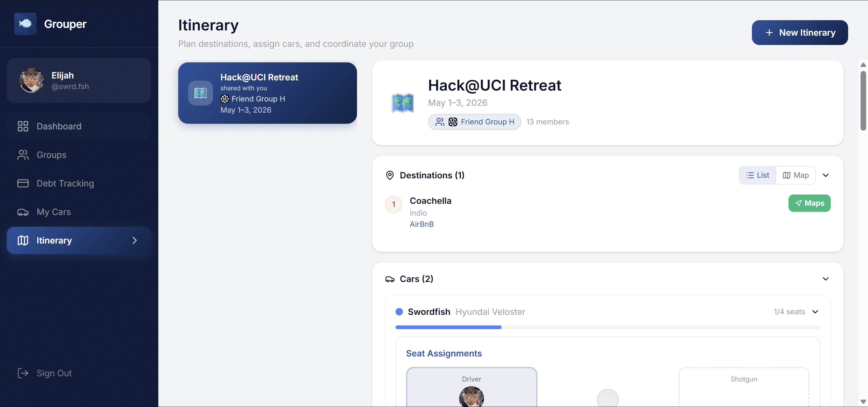Click the Debt Tracking card icon
This screenshot has width=868, height=407.
[23, 183]
